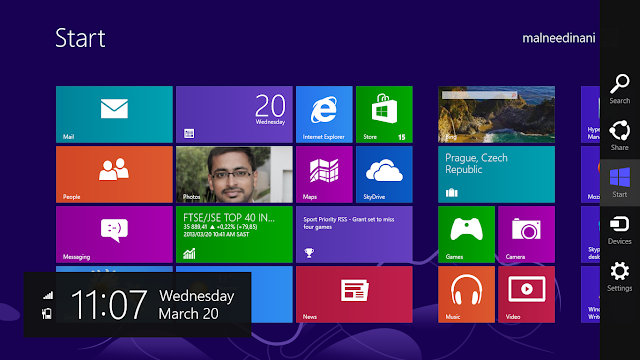Click the Start heading text
This screenshot has height=360, width=640.
[80, 38]
